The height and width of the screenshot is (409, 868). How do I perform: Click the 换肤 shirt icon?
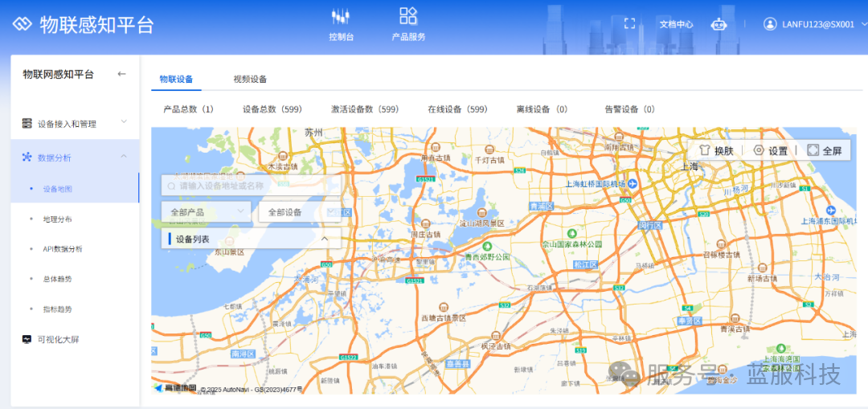point(704,150)
